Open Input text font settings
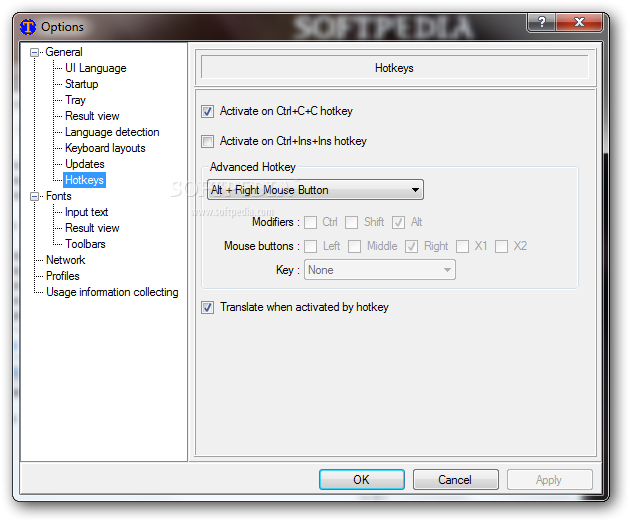630x522 pixels. (x=86, y=212)
